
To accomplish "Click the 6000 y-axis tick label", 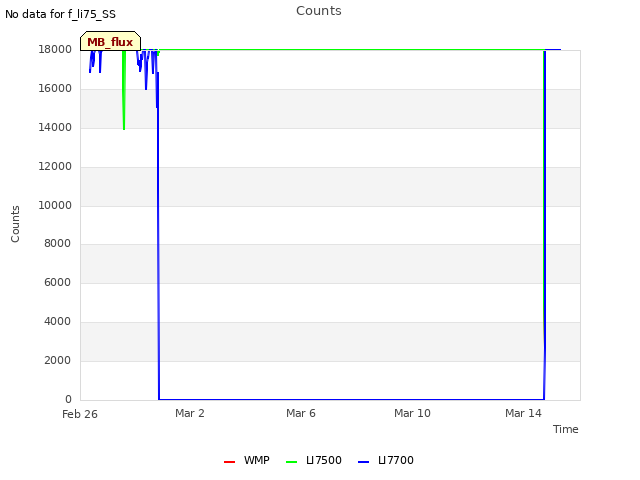I will coord(58,282).
